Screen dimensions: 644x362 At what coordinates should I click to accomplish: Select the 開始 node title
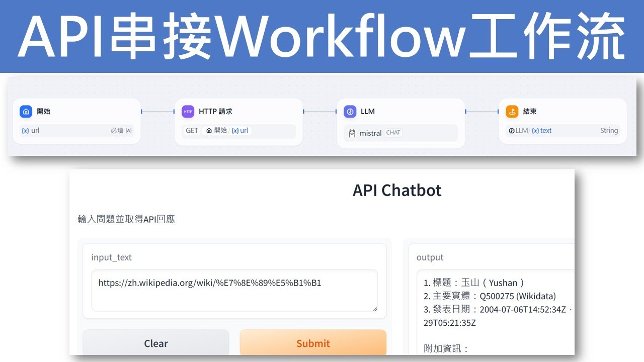[44, 112]
